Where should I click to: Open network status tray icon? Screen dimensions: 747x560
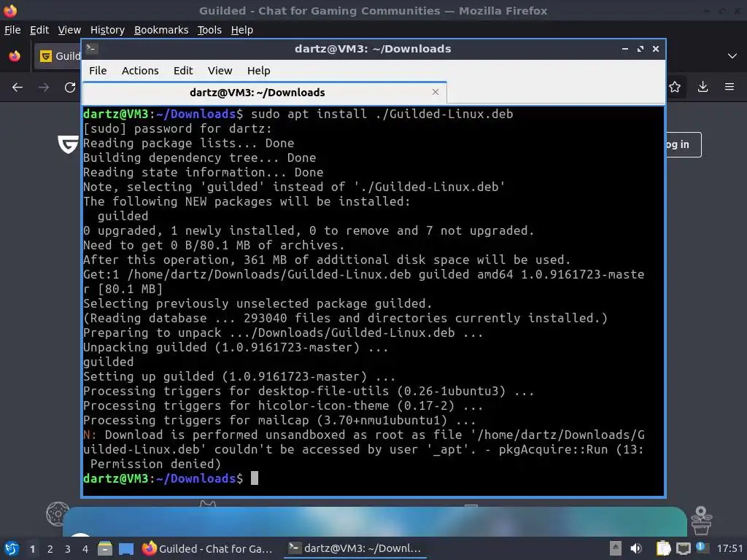(683, 548)
